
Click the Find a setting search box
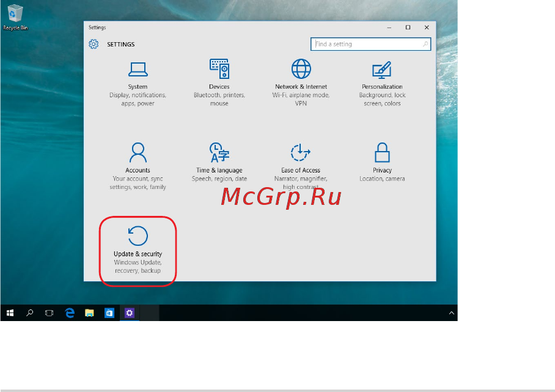(x=370, y=44)
